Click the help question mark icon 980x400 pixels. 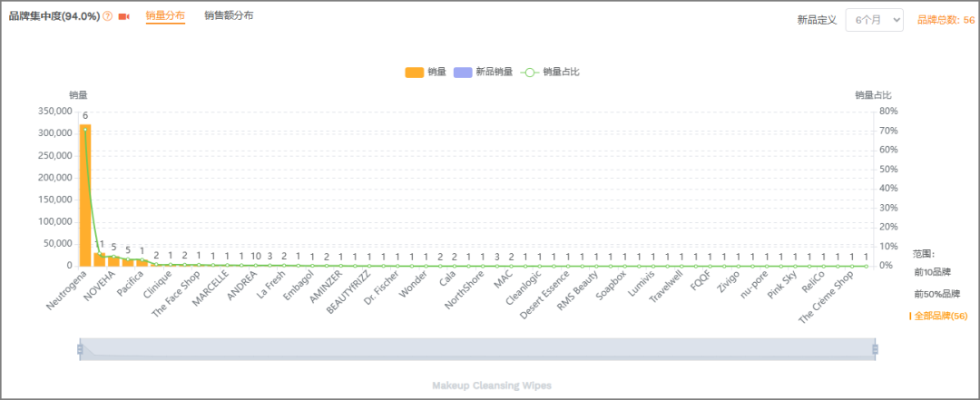[108, 17]
